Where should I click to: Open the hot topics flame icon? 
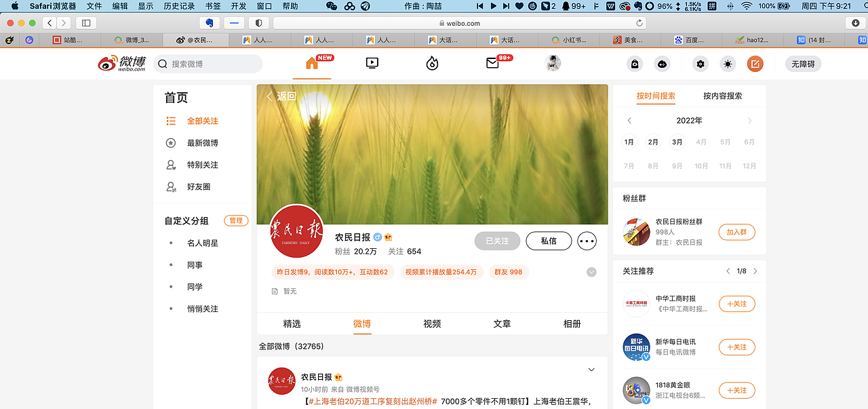click(x=432, y=63)
